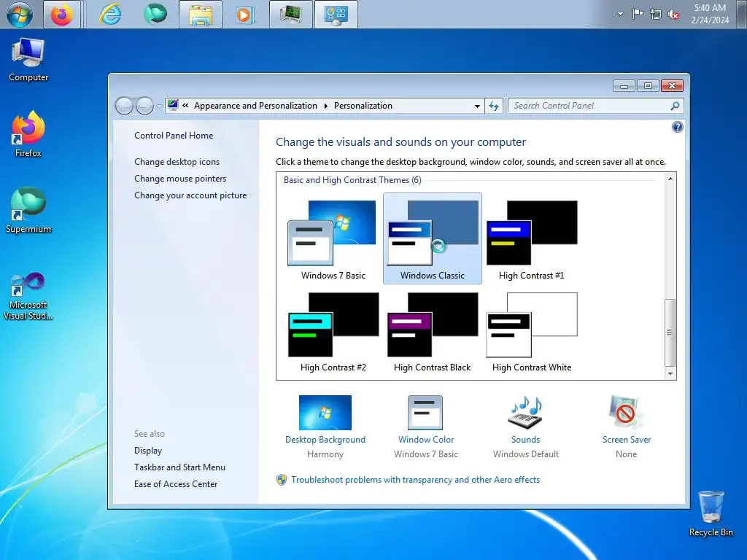The width and height of the screenshot is (747, 560).
Task: Apply the Windows 7 Basic theme
Action: click(333, 239)
